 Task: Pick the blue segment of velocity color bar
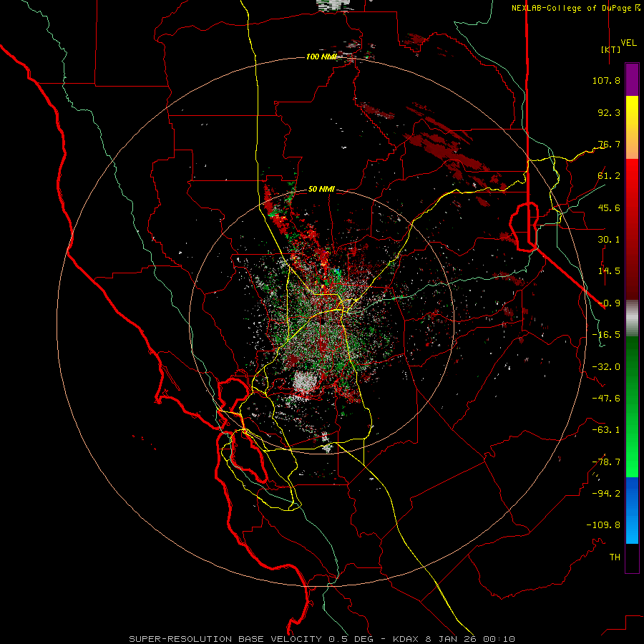coord(632,510)
